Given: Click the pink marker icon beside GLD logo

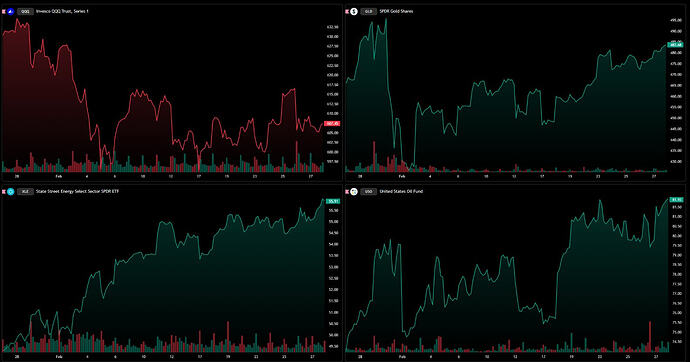Looking at the screenshot, I should (347, 11).
